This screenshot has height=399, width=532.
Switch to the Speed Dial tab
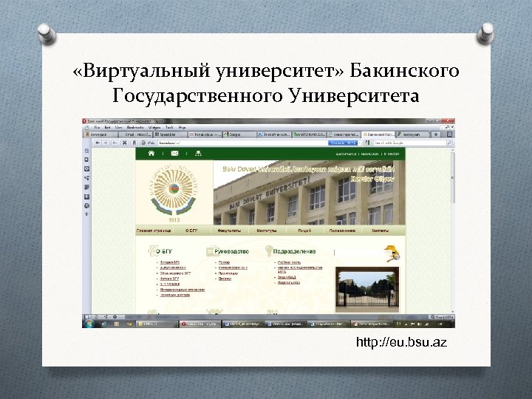tap(171, 134)
